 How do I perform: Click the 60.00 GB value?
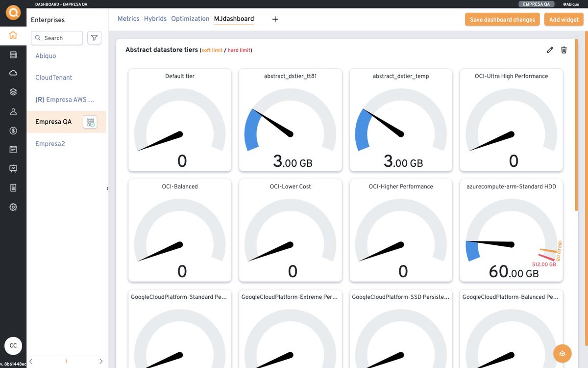(x=514, y=272)
